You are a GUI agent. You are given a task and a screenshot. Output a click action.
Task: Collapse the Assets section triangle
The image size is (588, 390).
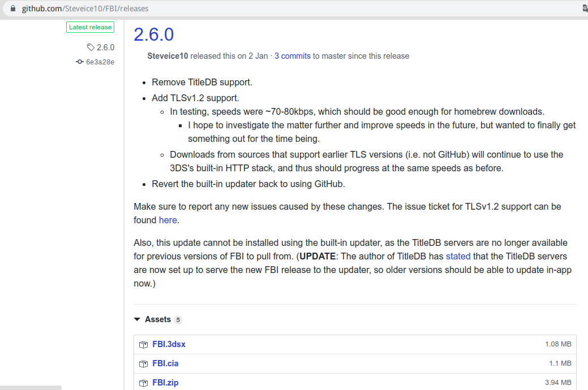click(137, 319)
